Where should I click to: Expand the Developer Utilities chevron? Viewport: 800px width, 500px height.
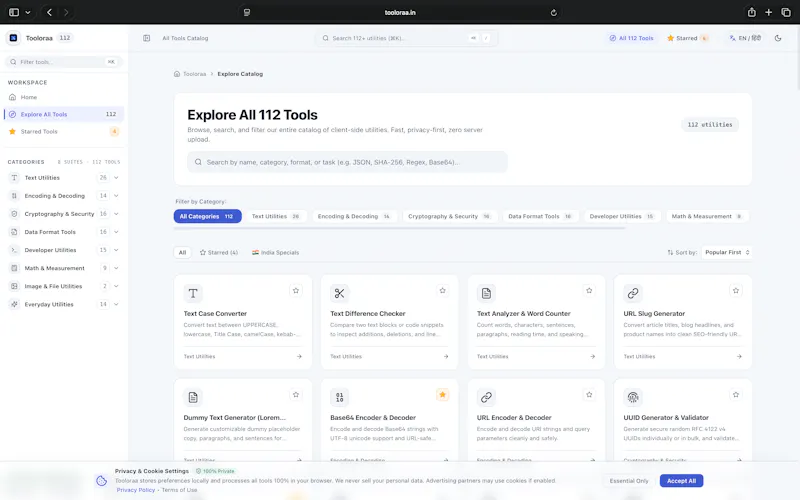116,250
